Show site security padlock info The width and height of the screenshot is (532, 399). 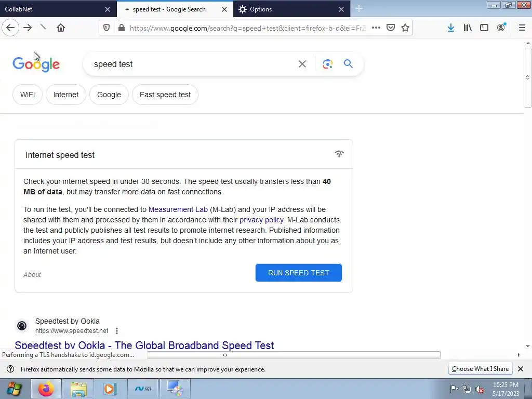click(x=122, y=28)
